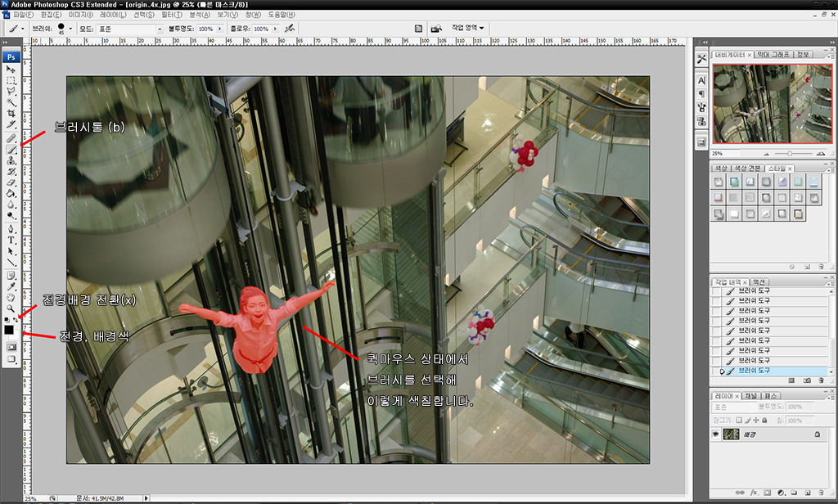Open the 작업 영역 workspace dropdown
This screenshot has height=504, width=838.
point(467,28)
